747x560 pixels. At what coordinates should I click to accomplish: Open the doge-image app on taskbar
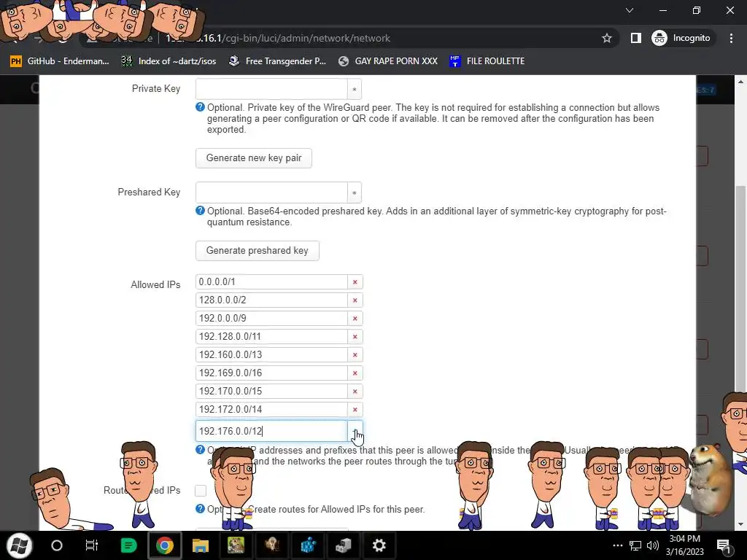pos(236,545)
